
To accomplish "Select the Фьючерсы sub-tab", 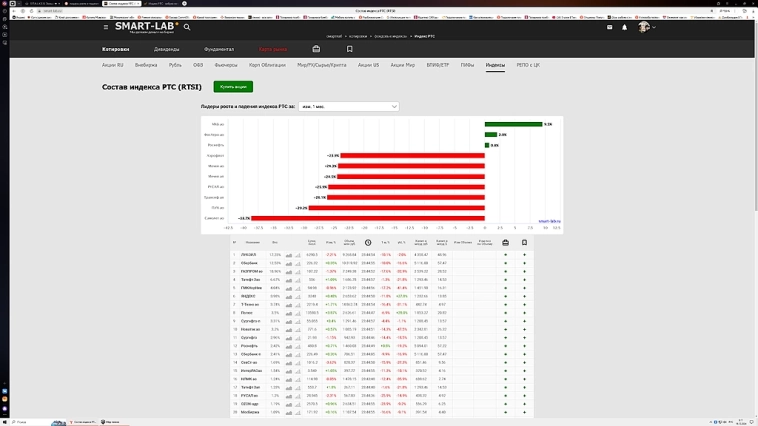I will coord(226,65).
